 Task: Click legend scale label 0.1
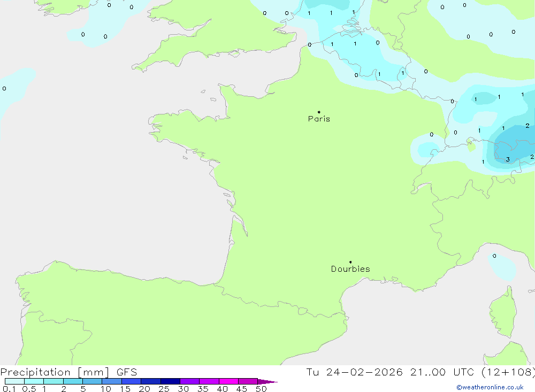pos(9,389)
